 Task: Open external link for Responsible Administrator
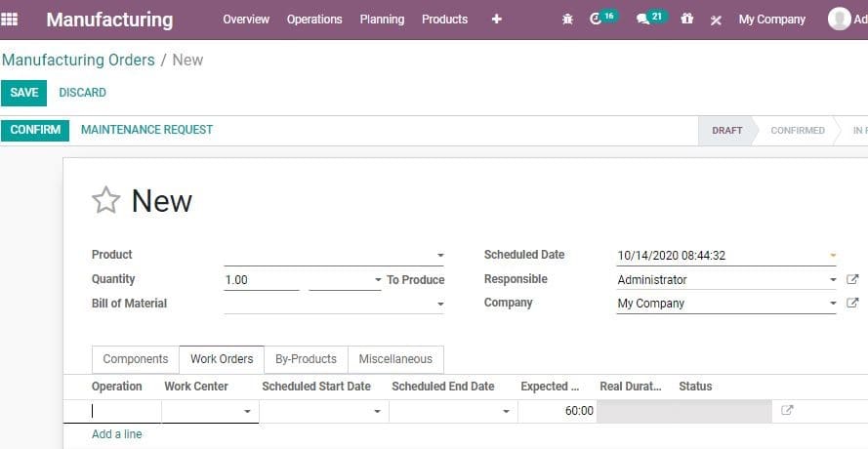click(852, 279)
